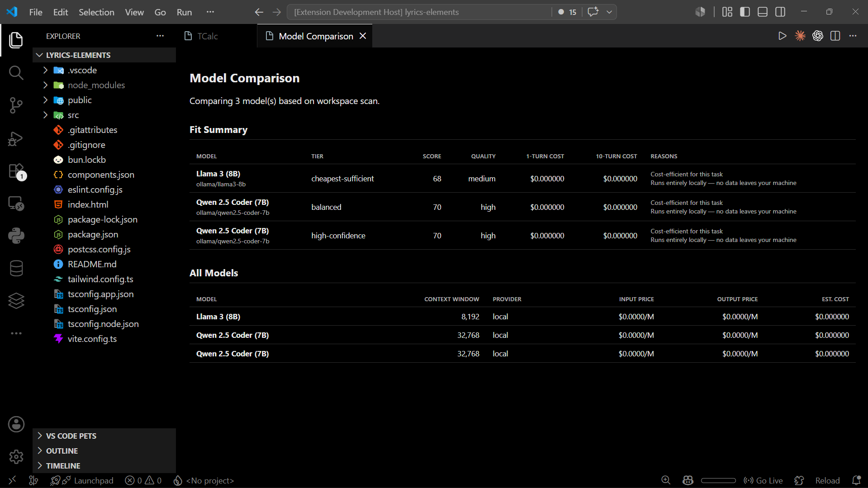Click Reload in the status bar
Image resolution: width=868 pixels, height=488 pixels.
tap(827, 480)
